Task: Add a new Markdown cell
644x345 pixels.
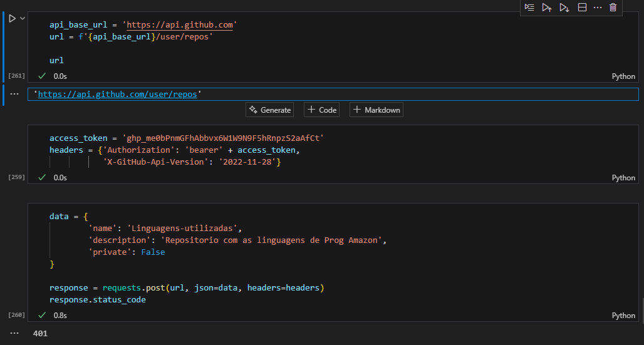Action: click(377, 110)
